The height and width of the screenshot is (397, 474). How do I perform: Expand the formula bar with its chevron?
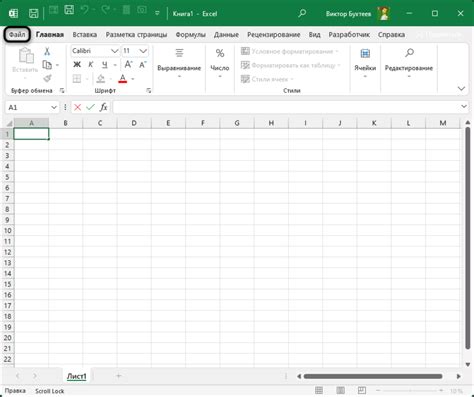(464, 106)
